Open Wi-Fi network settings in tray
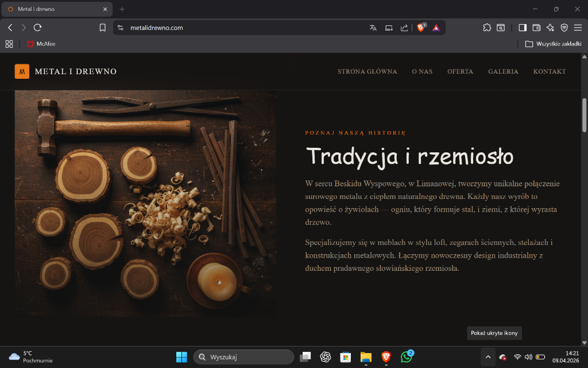Screen dimensions: 588x368 (517, 356)
